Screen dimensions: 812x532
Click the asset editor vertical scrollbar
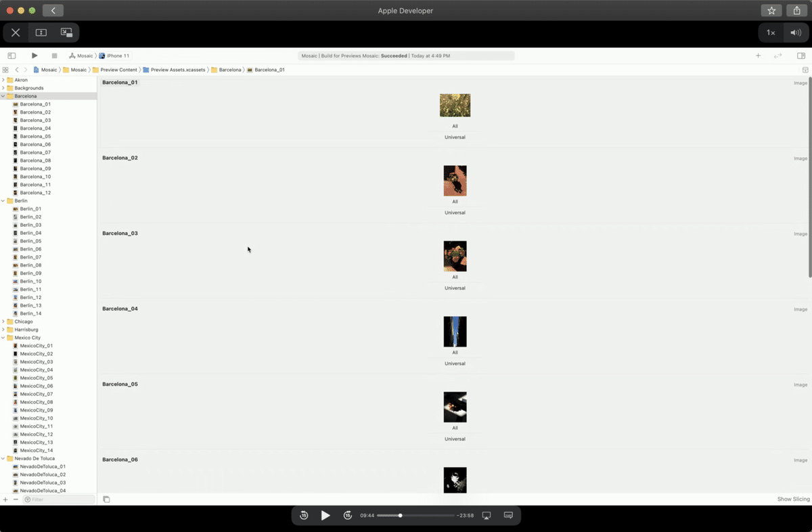point(809,178)
